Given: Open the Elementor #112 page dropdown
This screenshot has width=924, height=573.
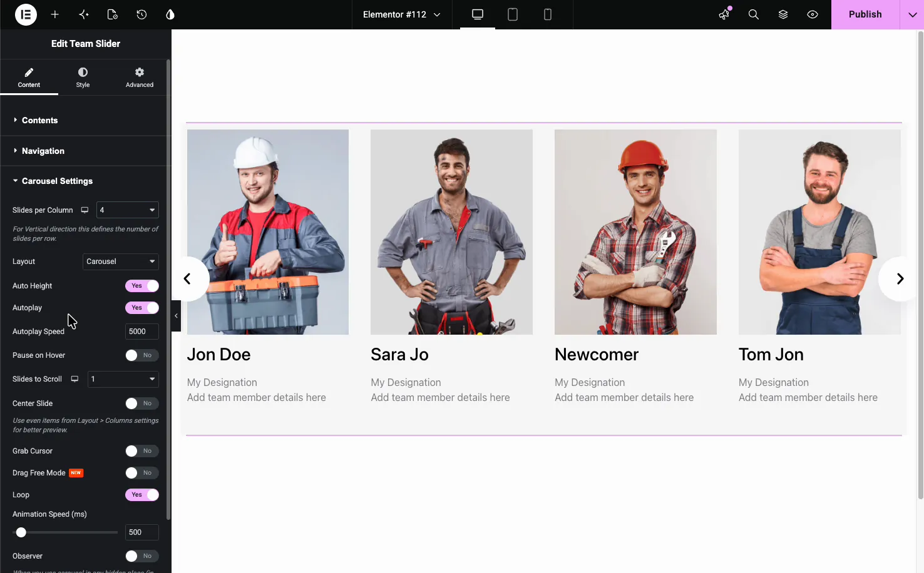Looking at the screenshot, I should pyautogui.click(x=401, y=14).
